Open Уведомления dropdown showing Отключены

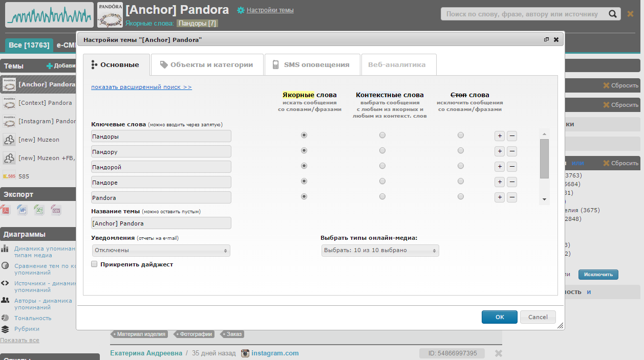[x=161, y=251]
